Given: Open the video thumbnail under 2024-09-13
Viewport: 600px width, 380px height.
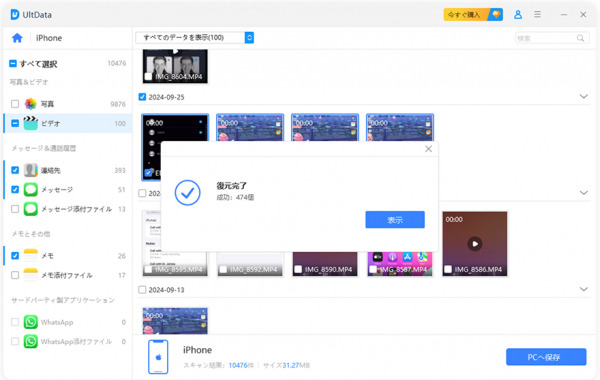Looking at the screenshot, I should point(175,321).
